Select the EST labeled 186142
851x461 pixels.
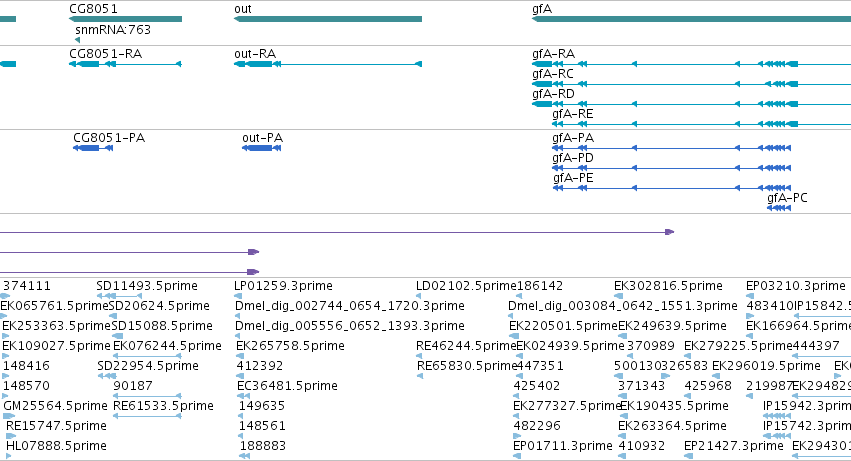click(x=540, y=286)
